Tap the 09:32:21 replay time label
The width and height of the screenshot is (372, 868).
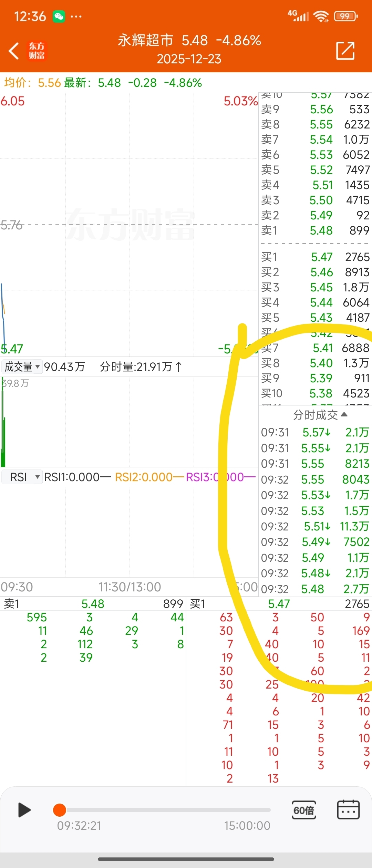point(79,826)
